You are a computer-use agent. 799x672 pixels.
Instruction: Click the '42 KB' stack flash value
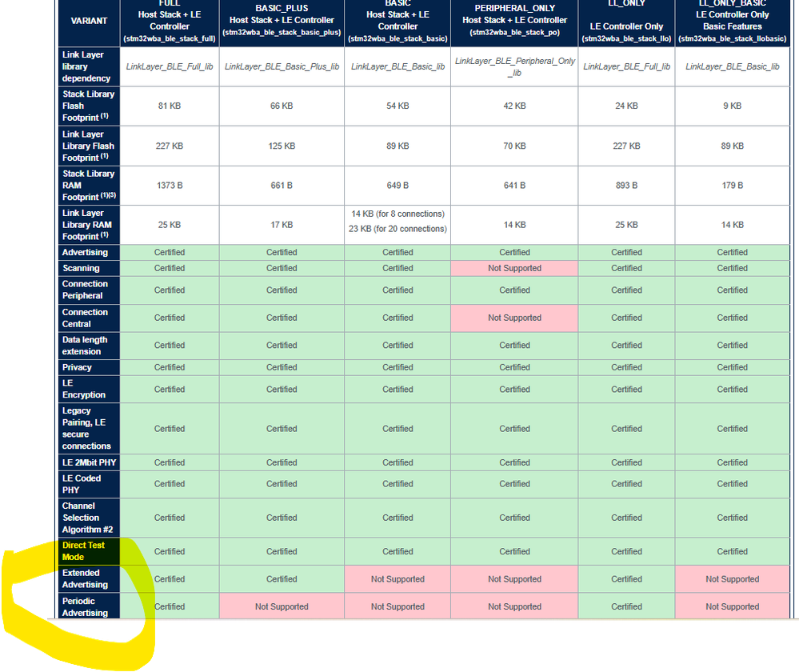[x=514, y=106]
